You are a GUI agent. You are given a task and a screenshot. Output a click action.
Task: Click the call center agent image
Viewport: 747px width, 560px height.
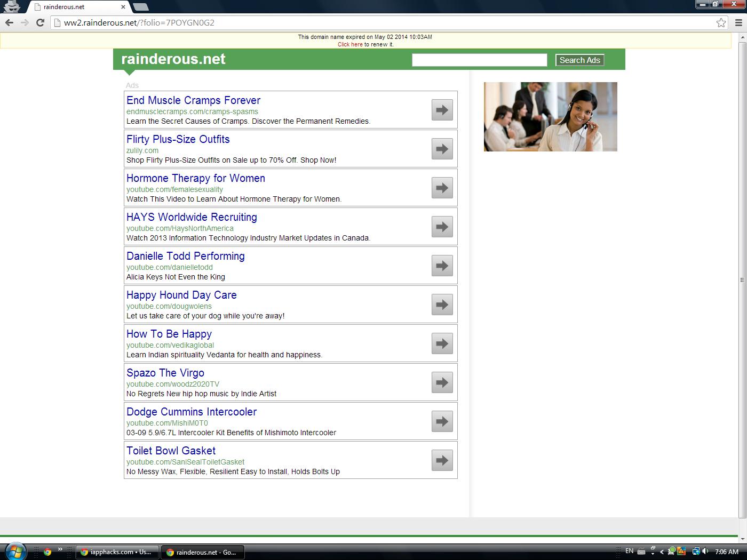point(550,117)
